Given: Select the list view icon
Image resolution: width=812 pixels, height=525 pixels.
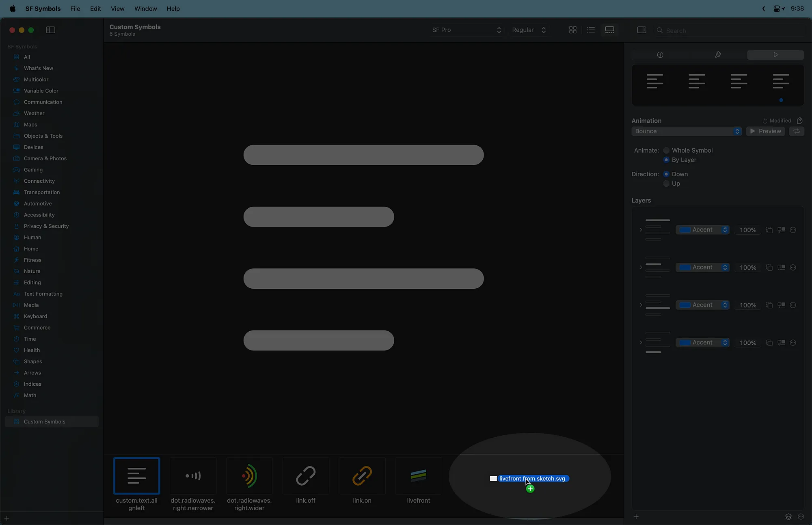Looking at the screenshot, I should [591, 30].
